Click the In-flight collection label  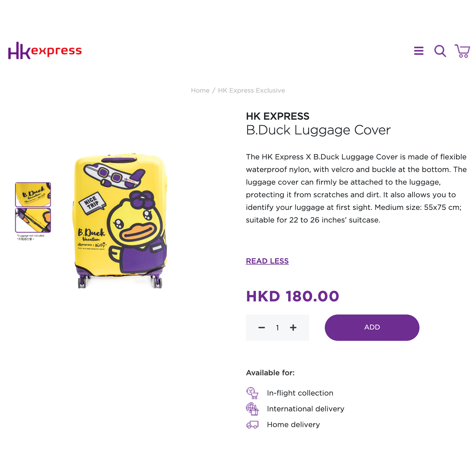300,393
